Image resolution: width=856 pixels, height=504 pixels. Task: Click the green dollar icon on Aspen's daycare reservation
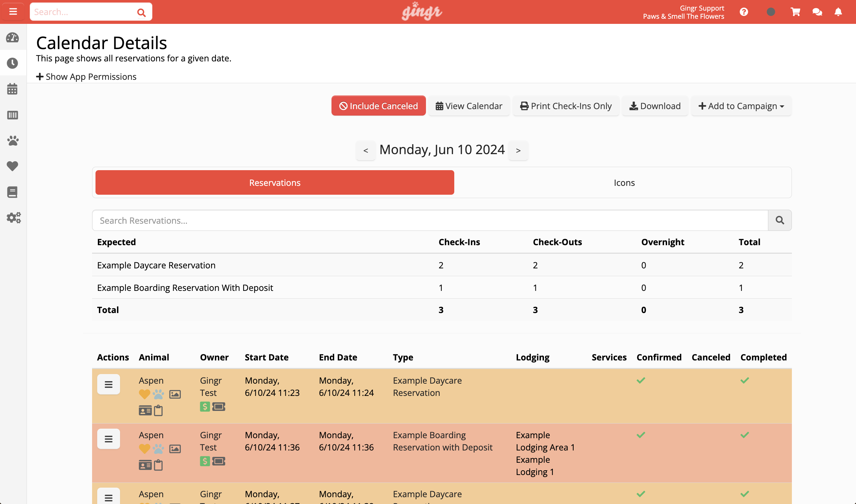click(204, 406)
